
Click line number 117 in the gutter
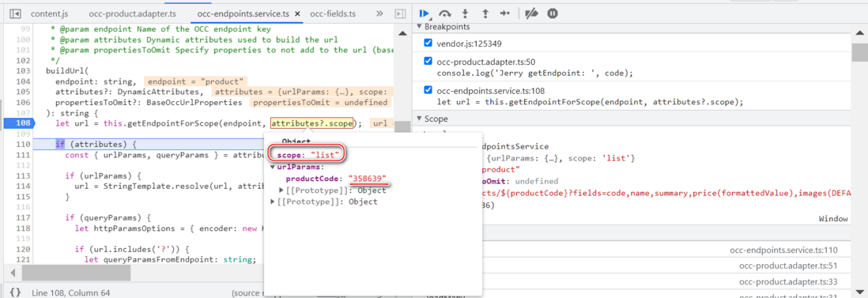click(x=23, y=218)
